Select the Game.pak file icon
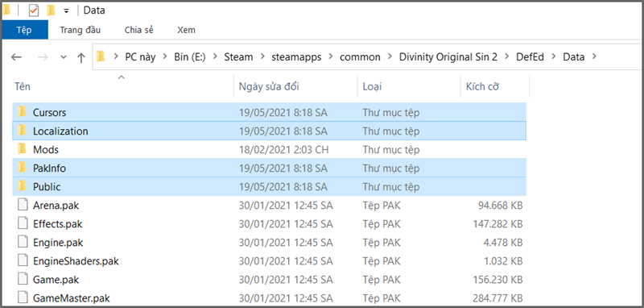Viewport: 644px width, 308px height. point(23,280)
